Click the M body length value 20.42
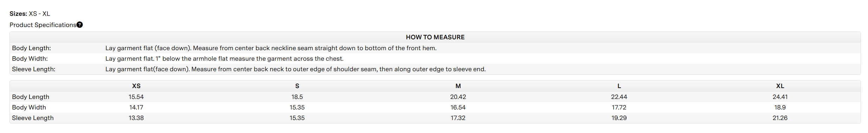Screen dimensions: 868x133 (458, 97)
